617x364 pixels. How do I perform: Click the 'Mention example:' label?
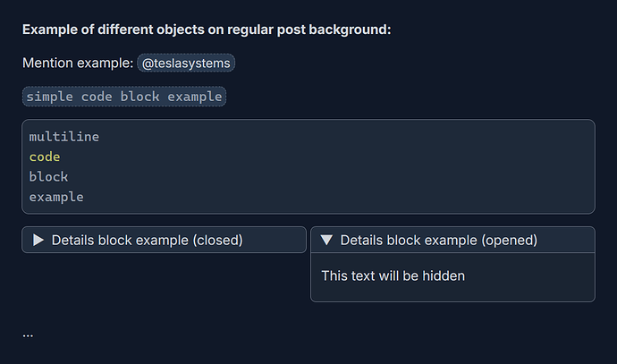(77, 63)
